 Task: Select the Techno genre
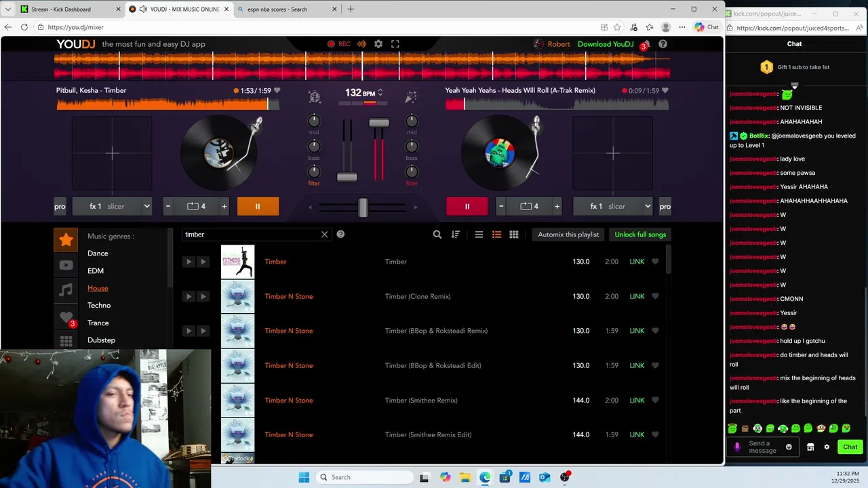[x=99, y=306]
